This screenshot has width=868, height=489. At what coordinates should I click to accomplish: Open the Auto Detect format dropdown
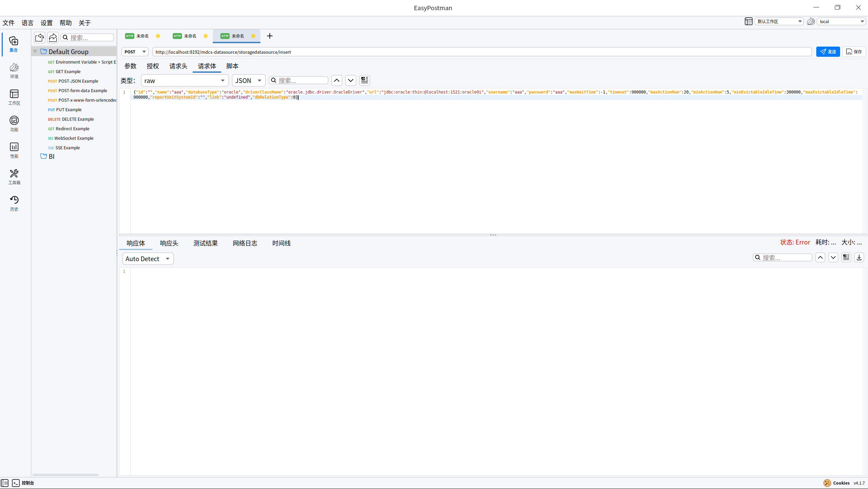(148, 259)
